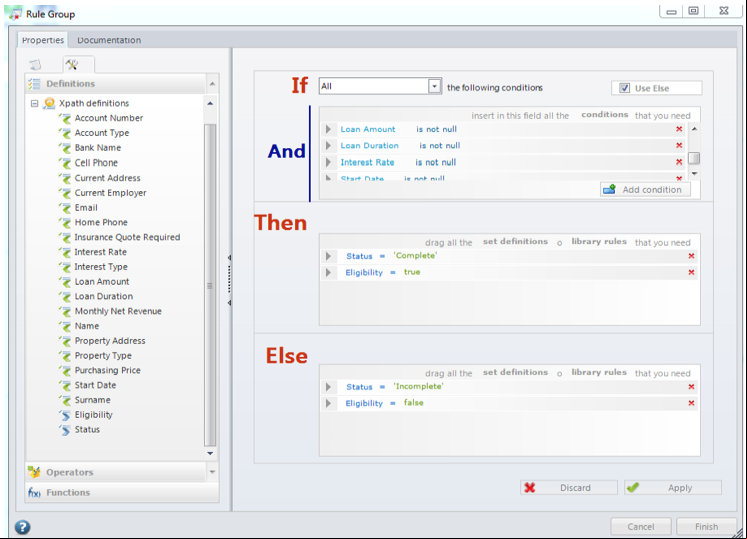
Task: Click the Interest Rate definition icon in tree
Action: [65, 252]
